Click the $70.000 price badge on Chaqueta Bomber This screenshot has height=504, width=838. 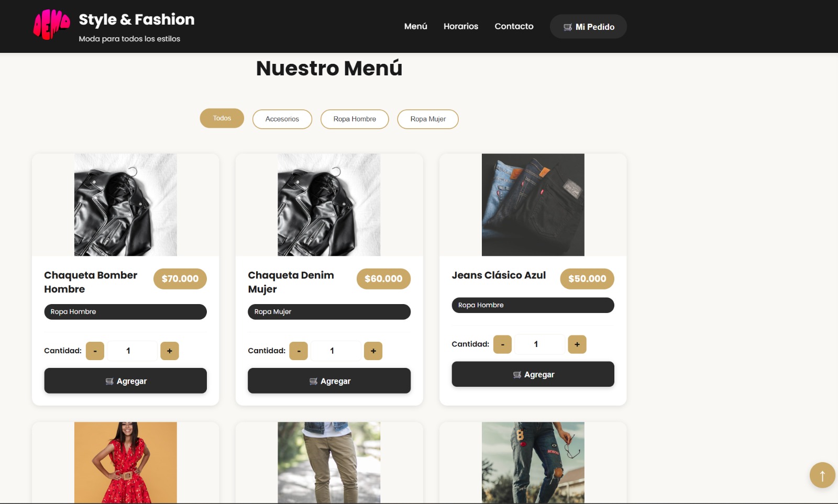point(180,279)
